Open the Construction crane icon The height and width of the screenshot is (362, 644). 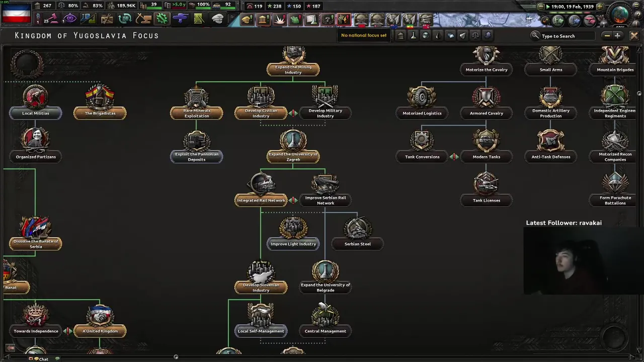click(143, 19)
